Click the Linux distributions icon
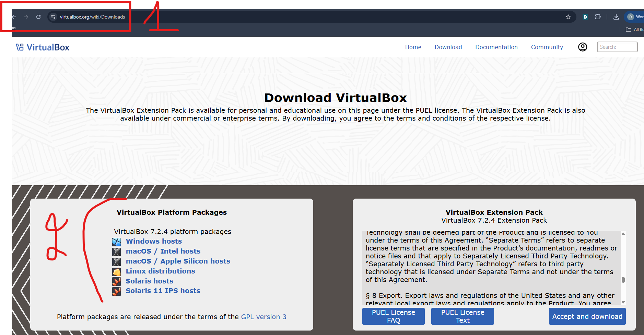The width and height of the screenshot is (644, 335). tap(117, 271)
